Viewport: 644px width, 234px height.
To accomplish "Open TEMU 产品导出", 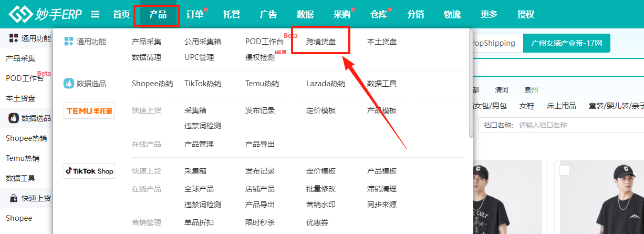I will click(260, 144).
